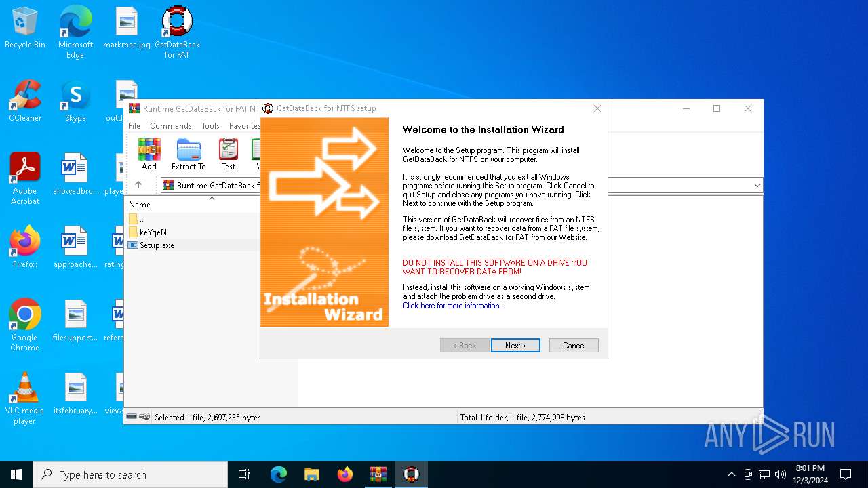
Task: Open the notification center
Action: [x=846, y=474]
